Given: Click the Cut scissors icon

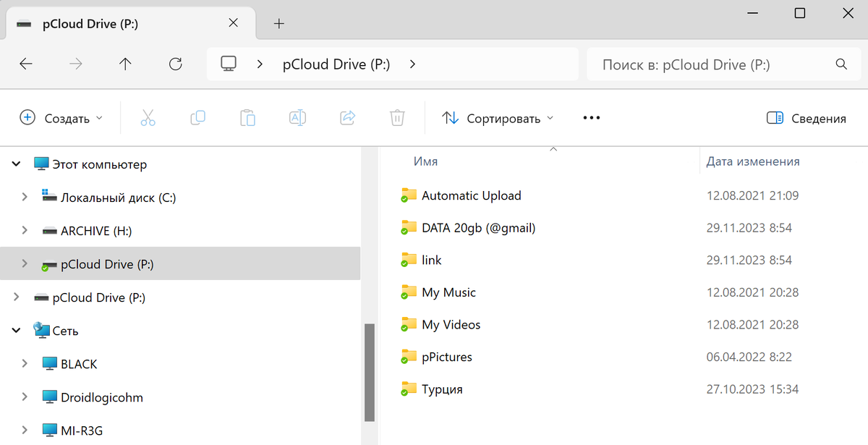Looking at the screenshot, I should (x=148, y=118).
